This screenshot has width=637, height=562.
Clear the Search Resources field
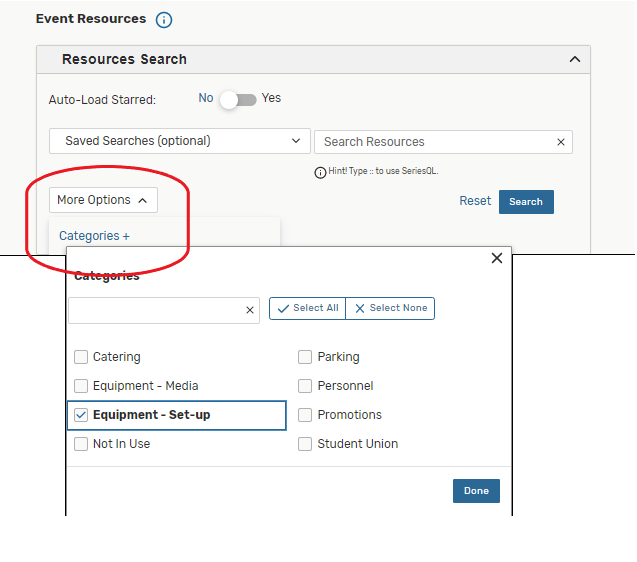click(561, 142)
